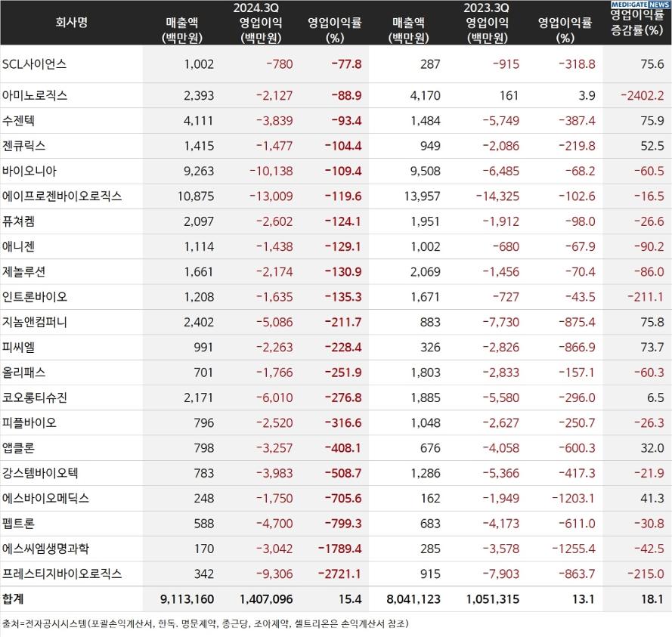The width and height of the screenshot is (672, 637).
Task: Click 바이오니아 2024 revenue '9,263'
Action: 199,172
